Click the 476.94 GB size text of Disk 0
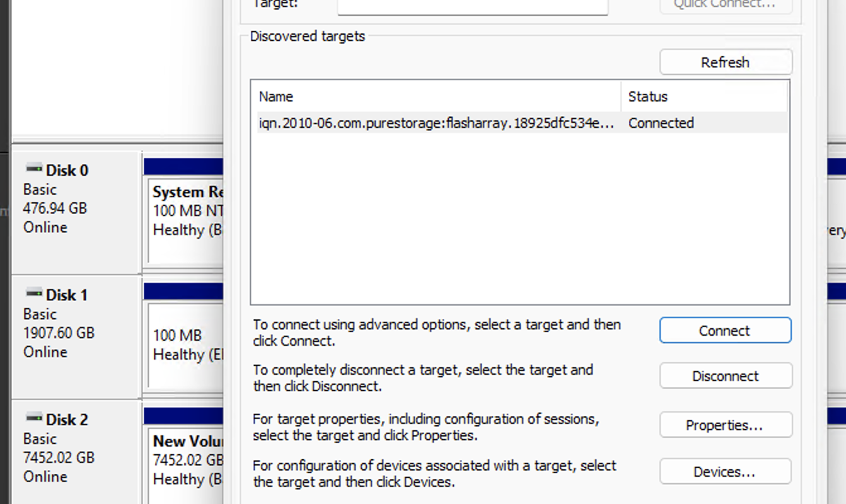 click(55, 208)
